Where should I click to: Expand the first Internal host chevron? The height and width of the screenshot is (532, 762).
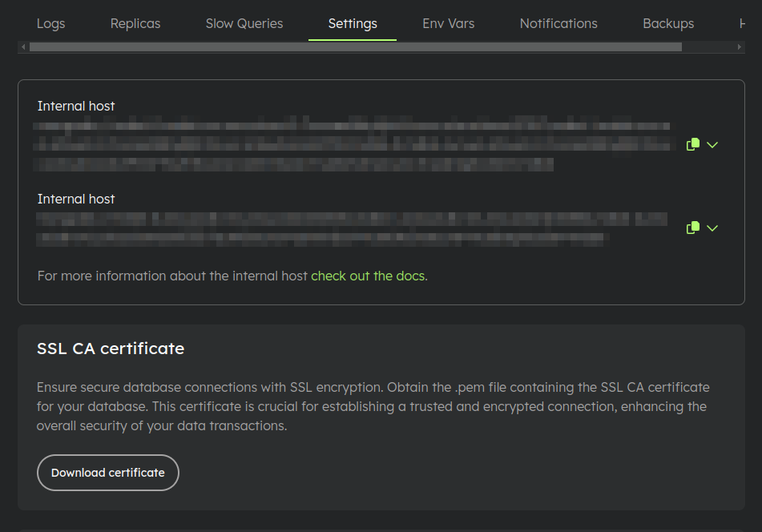tap(712, 145)
